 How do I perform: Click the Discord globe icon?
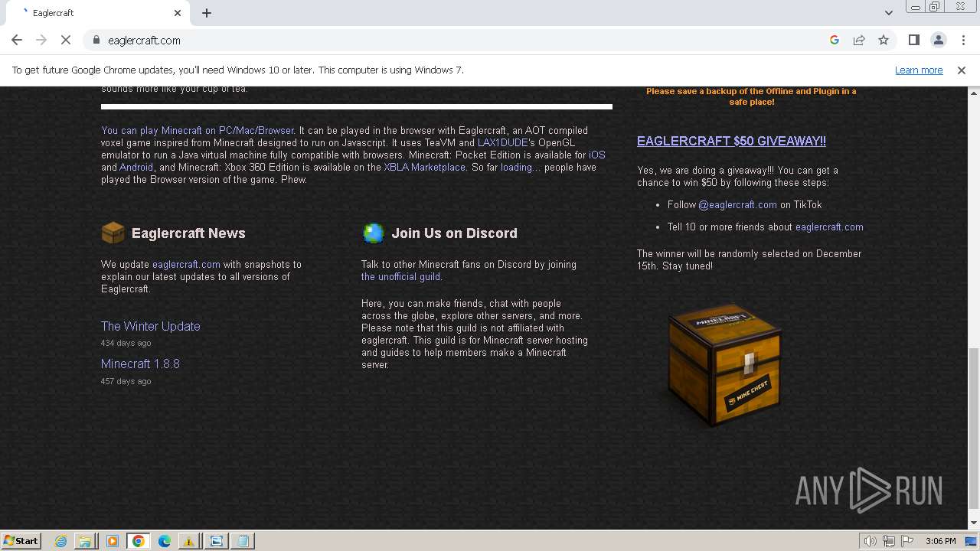[x=373, y=233]
